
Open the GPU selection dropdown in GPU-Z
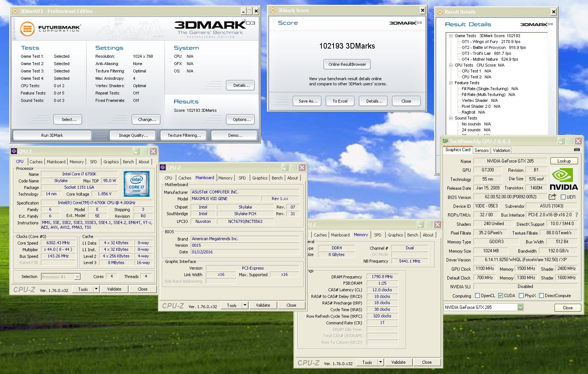click(x=520, y=307)
